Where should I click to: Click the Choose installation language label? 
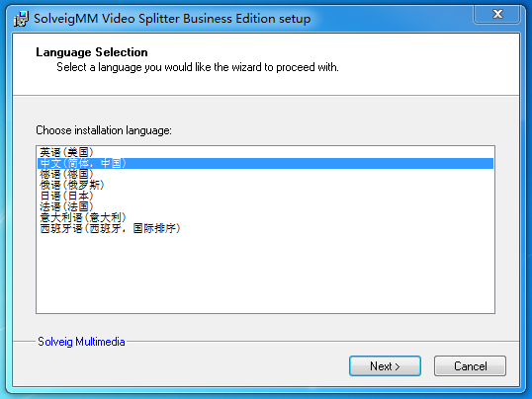click(104, 130)
